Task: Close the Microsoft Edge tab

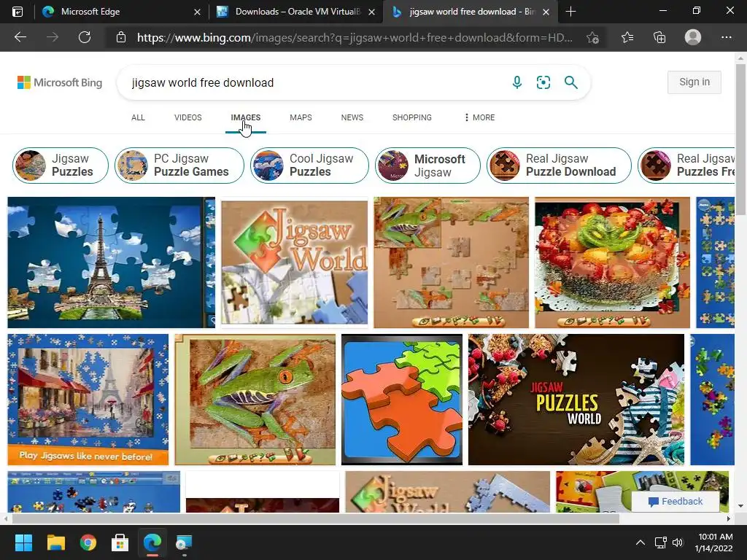Action: (x=197, y=12)
